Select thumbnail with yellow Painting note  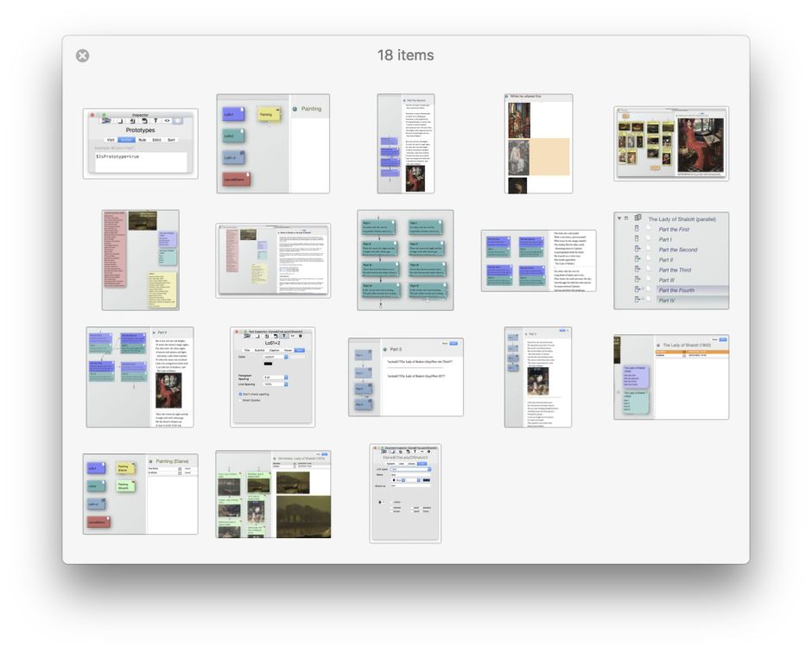(273, 143)
